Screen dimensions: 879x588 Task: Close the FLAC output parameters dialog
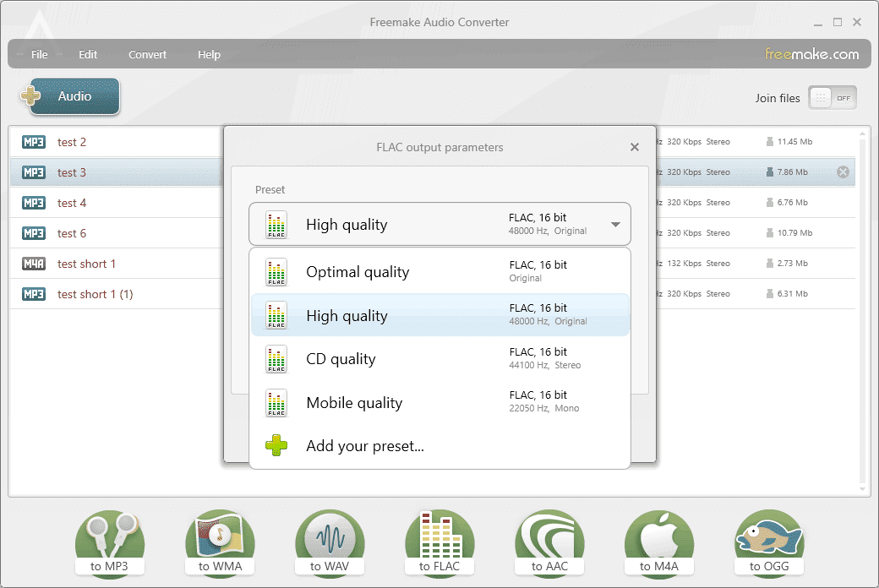coord(635,147)
